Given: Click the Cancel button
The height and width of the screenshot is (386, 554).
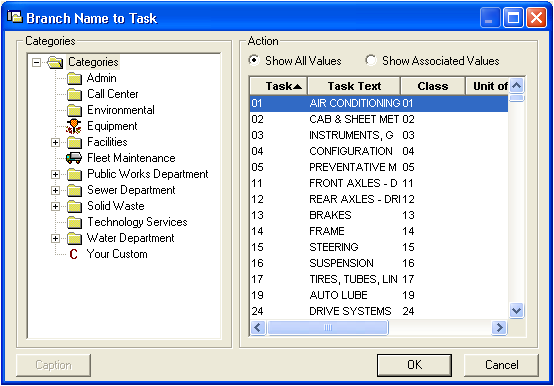Looking at the screenshot, I should click(x=501, y=365).
